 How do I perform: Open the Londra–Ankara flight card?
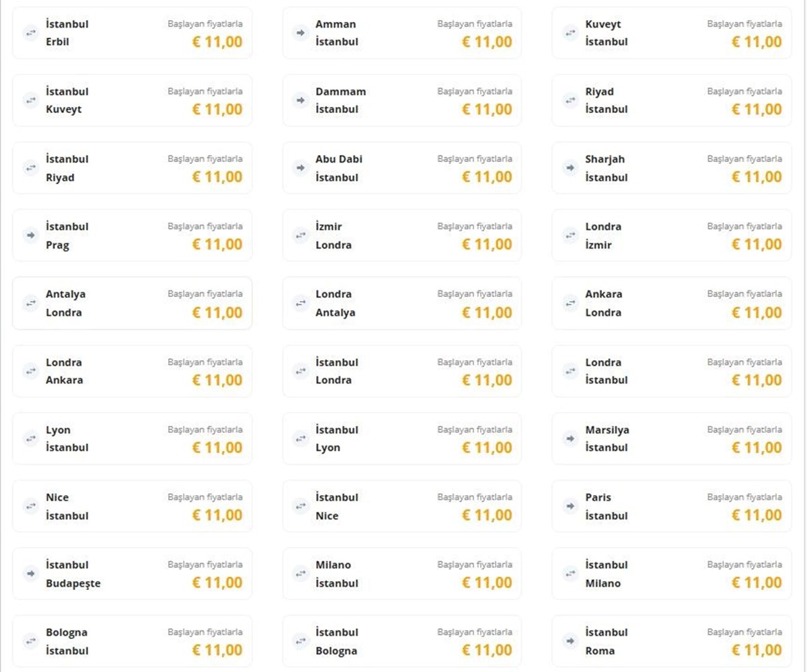[132, 371]
